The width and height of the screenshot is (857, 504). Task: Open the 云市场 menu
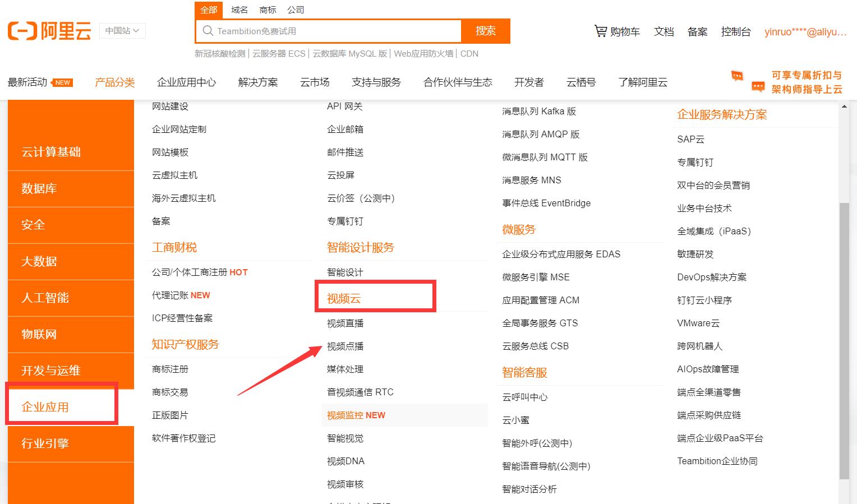(315, 82)
